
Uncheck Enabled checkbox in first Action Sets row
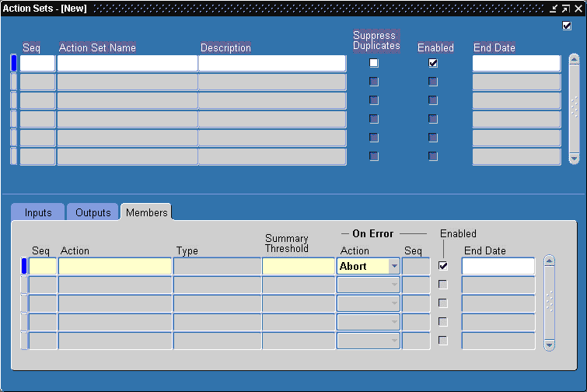tap(433, 63)
